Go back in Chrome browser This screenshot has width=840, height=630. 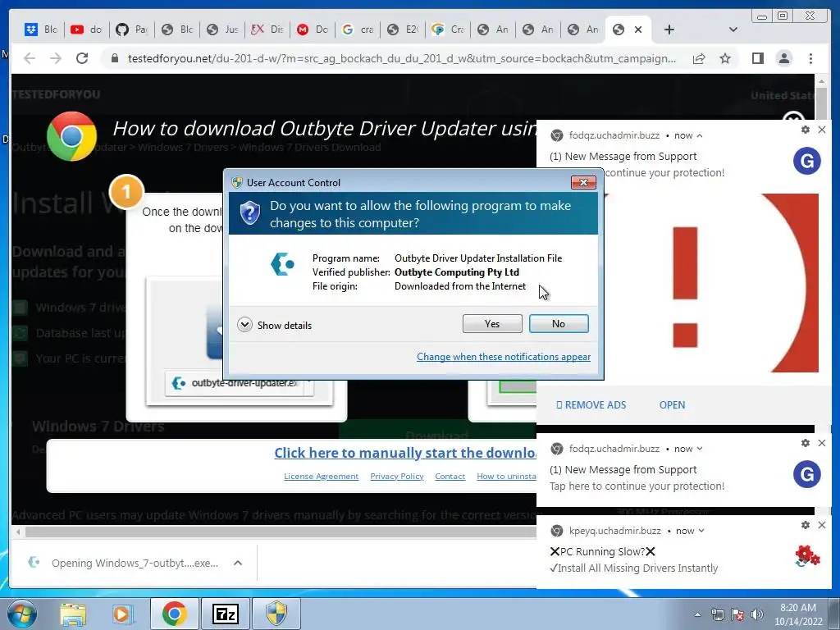(x=30, y=58)
